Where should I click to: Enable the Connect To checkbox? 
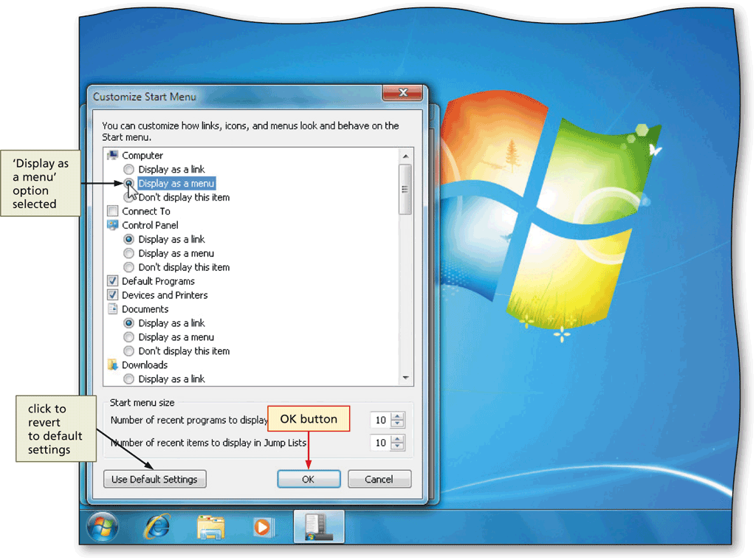(112, 211)
